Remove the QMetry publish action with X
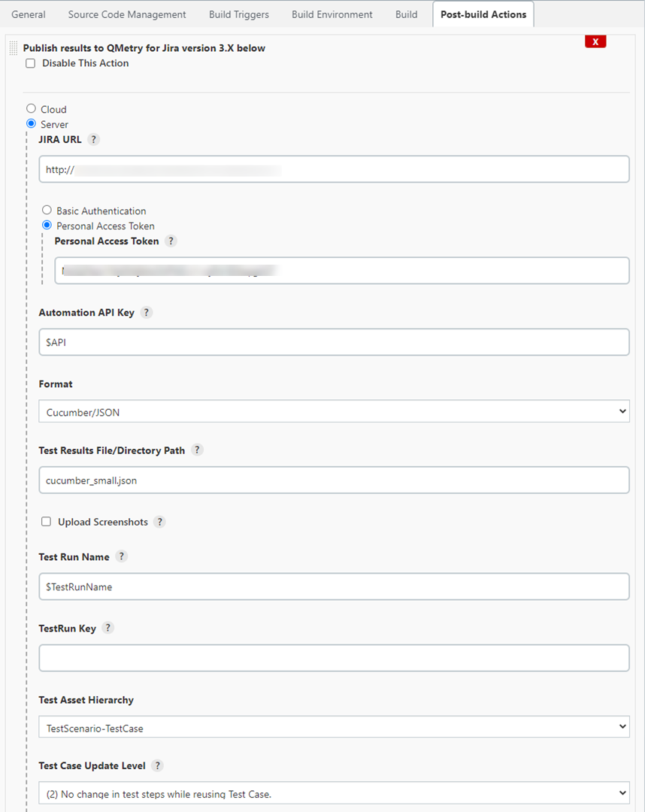This screenshot has width=645, height=812. point(595,41)
